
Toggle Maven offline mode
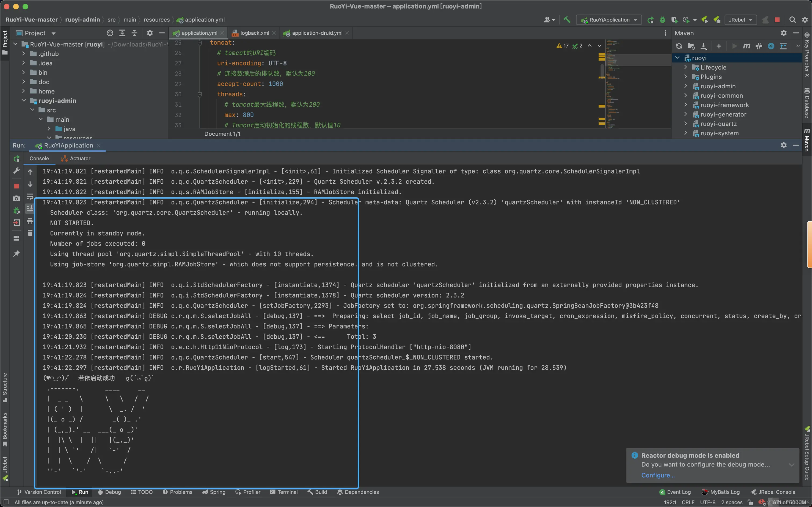tap(759, 46)
